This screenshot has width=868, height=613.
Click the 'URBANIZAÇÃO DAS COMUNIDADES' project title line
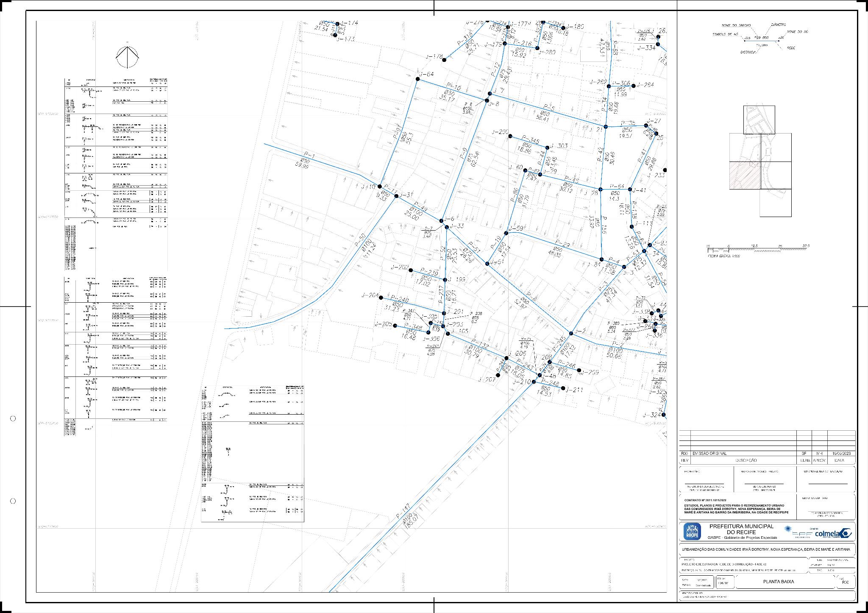pyautogui.click(x=766, y=549)
